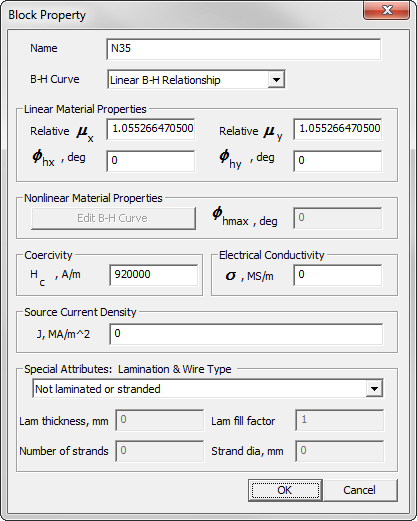
Task: Open the B-H Curve dropdown
Action: coord(196,79)
